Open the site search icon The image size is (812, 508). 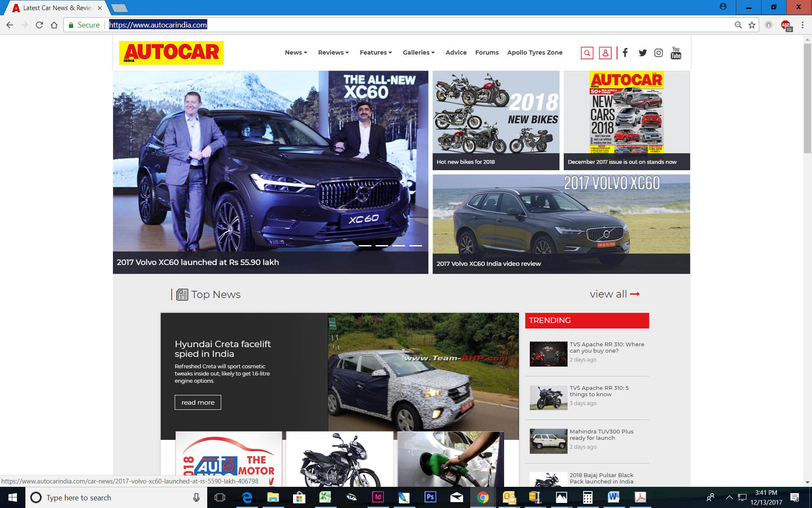[x=587, y=53]
